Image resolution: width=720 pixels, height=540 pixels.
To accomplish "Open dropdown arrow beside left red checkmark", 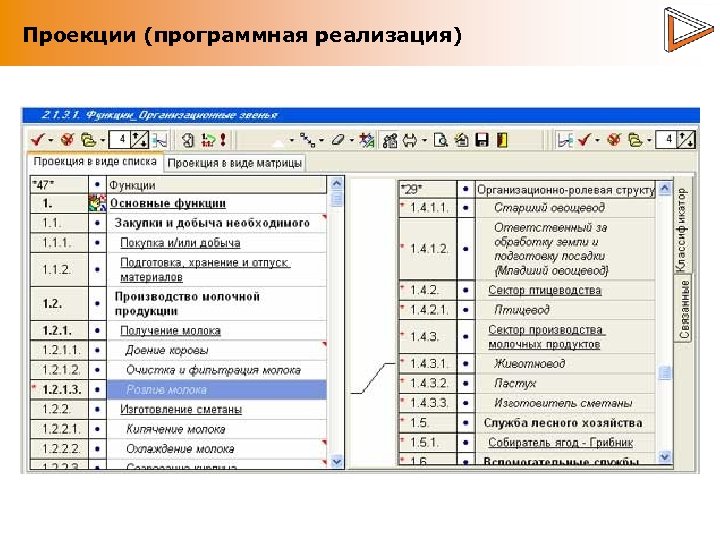I will [x=51, y=140].
